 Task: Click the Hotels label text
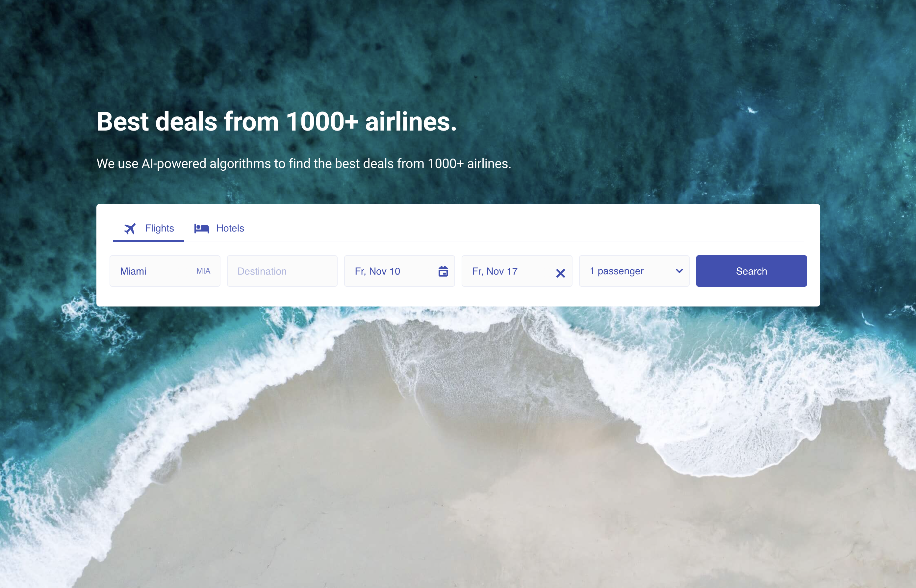[x=230, y=228]
